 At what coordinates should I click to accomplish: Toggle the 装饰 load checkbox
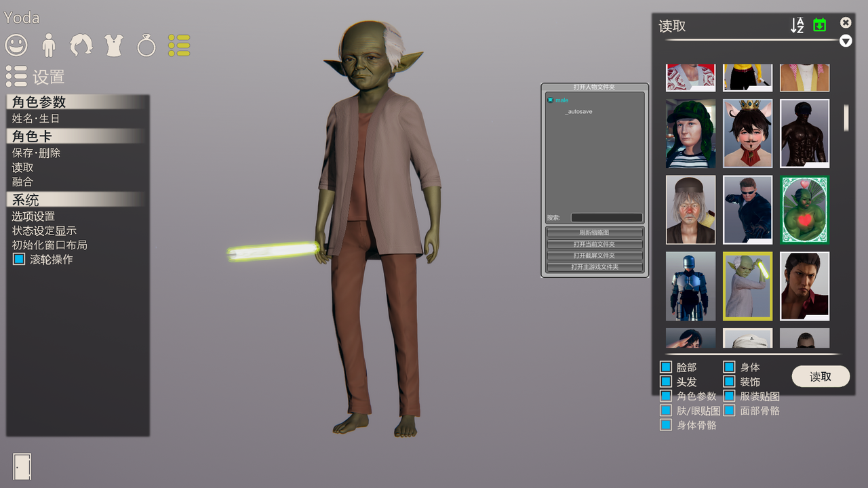pos(729,382)
